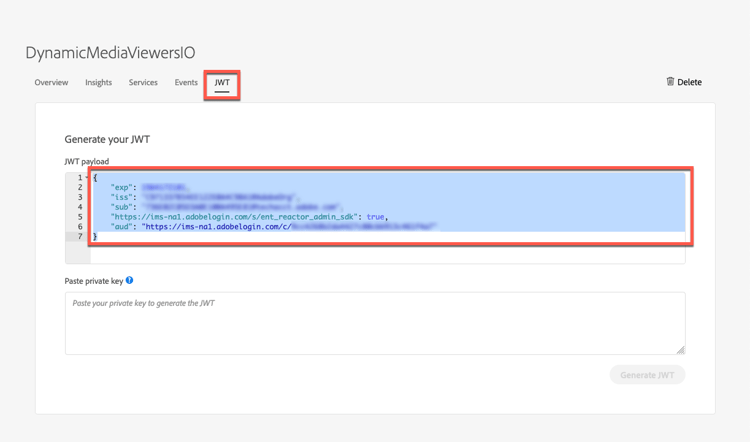Open the Overview tab
Screen dimensions: 750x442
click(x=51, y=82)
